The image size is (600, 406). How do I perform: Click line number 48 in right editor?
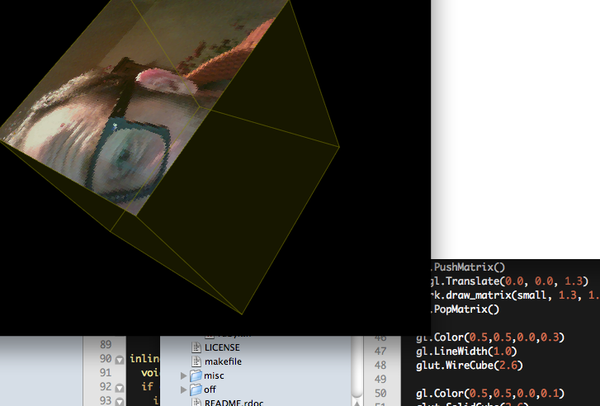pyautogui.click(x=380, y=365)
